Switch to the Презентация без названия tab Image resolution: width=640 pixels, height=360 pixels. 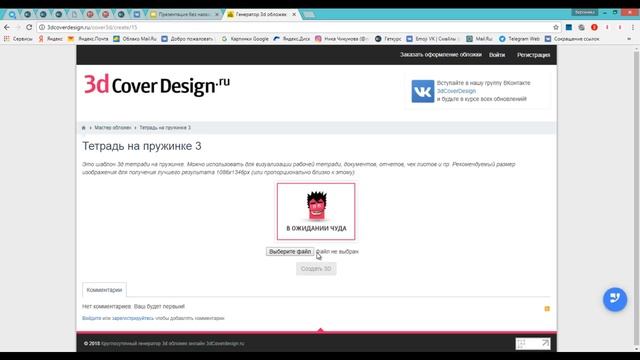pyautogui.click(x=182, y=14)
